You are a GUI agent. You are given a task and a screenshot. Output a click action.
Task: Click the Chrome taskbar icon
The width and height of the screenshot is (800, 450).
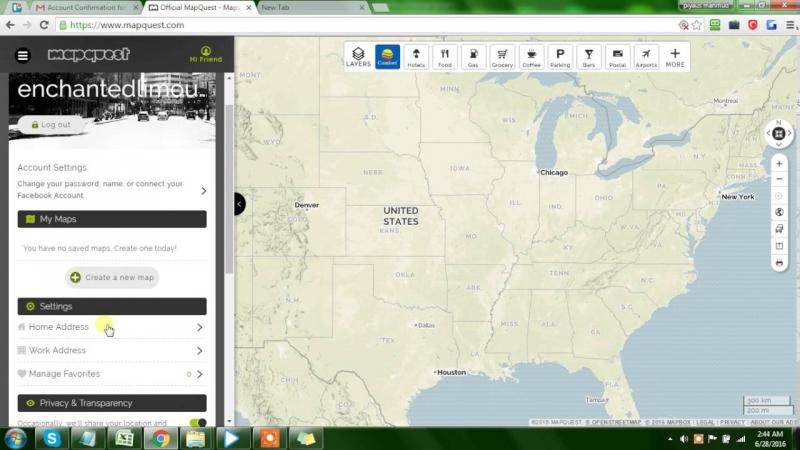coord(160,439)
